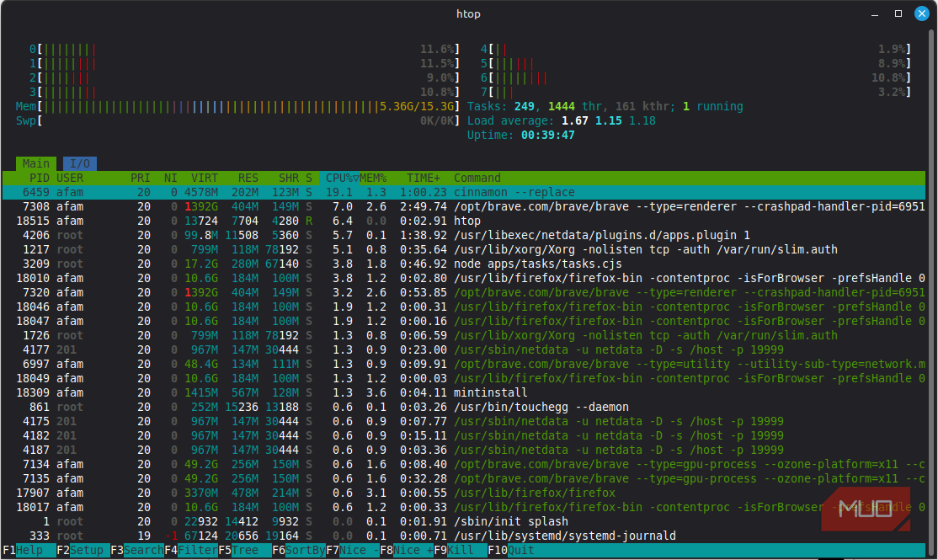Sort by RES column header
The width and height of the screenshot is (938, 560).
tap(248, 178)
